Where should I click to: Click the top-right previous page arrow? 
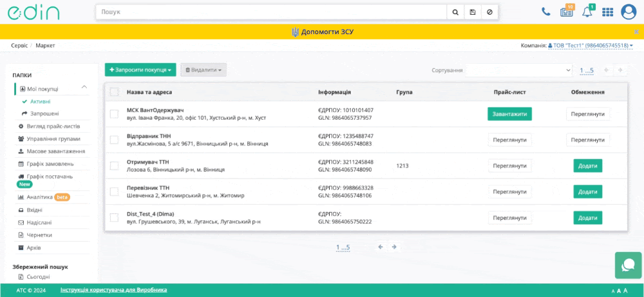pyautogui.click(x=606, y=70)
